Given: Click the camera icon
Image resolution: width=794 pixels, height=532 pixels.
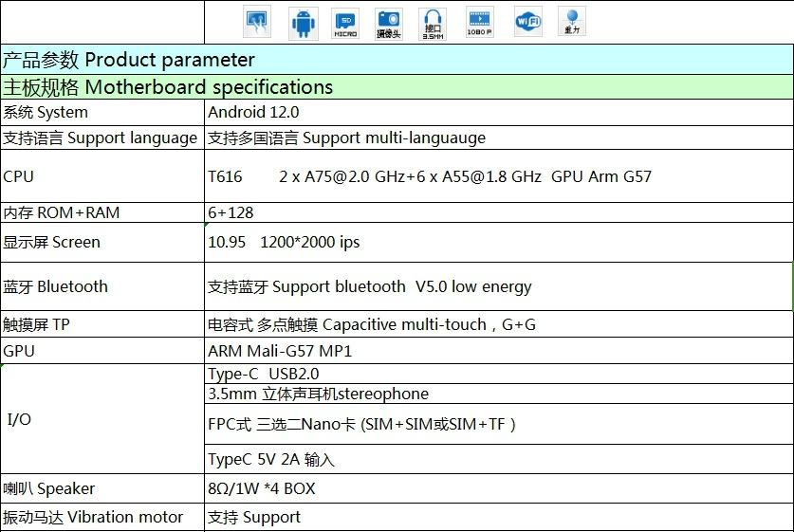Looking at the screenshot, I should click(389, 24).
